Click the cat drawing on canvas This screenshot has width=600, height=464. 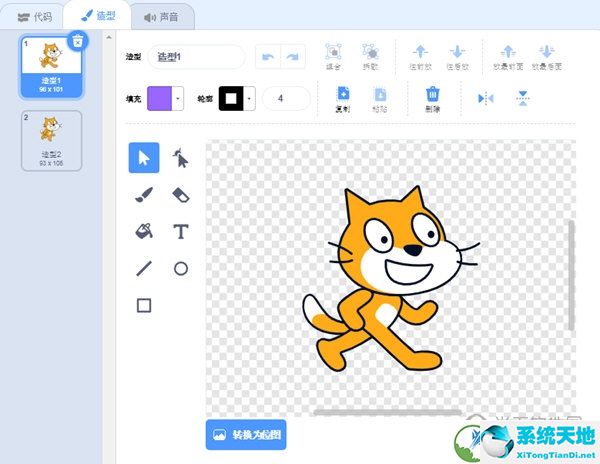pyautogui.click(x=390, y=279)
